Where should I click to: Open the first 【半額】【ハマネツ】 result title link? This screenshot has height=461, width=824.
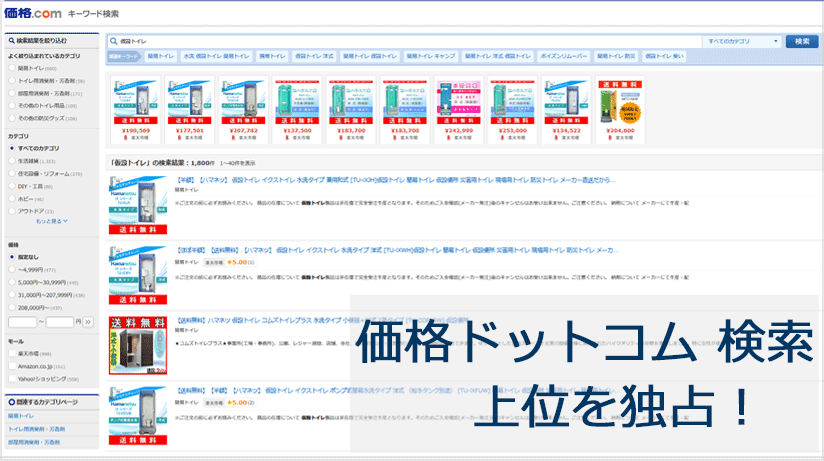tap(395, 180)
